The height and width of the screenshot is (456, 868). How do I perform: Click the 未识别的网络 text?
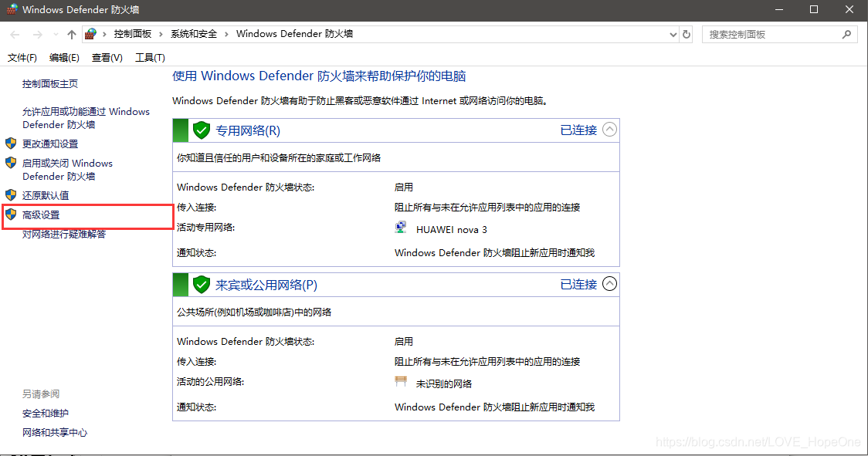[444, 384]
